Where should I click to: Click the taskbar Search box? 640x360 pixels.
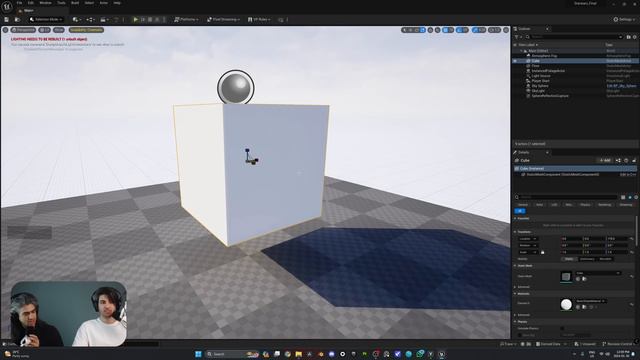tap(233, 354)
